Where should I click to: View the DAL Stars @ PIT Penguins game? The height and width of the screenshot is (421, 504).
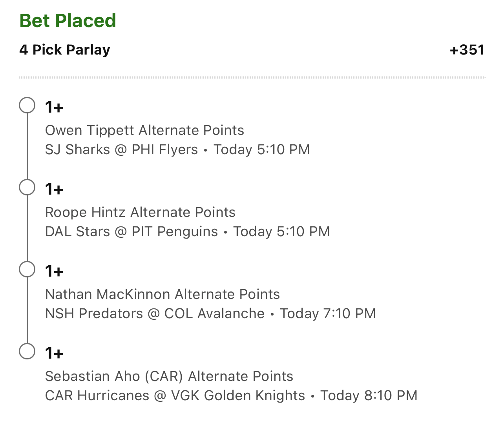pos(131,231)
